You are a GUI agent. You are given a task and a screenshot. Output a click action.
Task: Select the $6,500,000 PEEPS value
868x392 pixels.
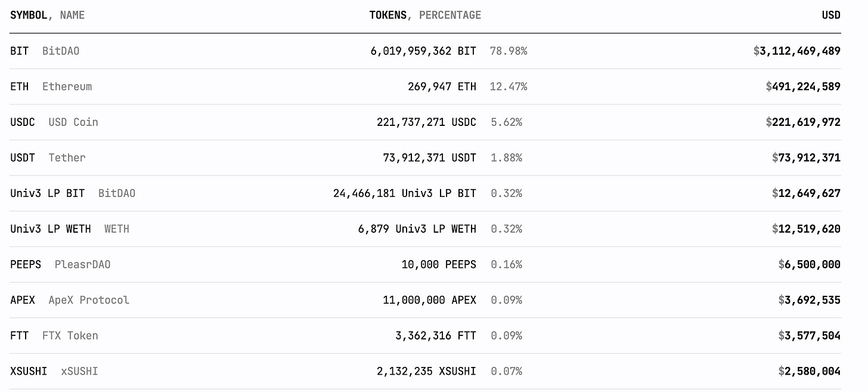tap(810, 264)
